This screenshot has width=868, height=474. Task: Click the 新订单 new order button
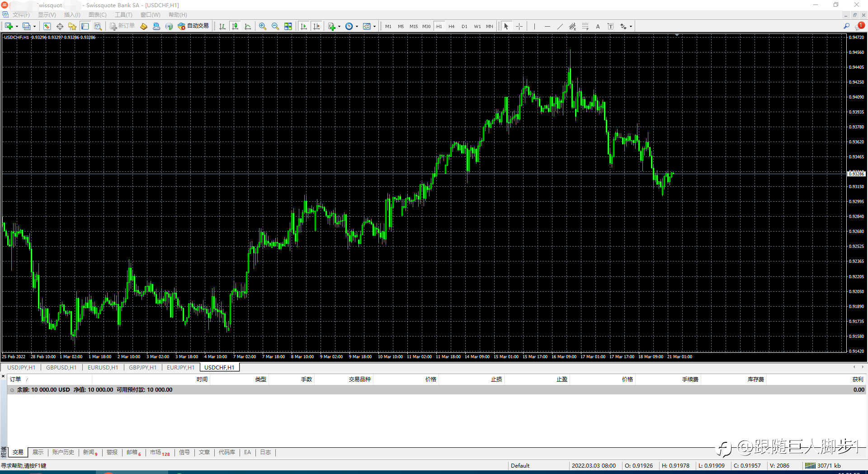122,26
